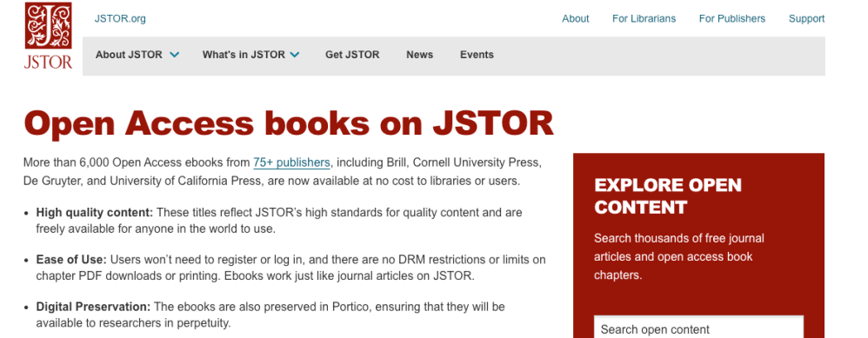Open the Events menu item
868x338 pixels.
tap(477, 55)
